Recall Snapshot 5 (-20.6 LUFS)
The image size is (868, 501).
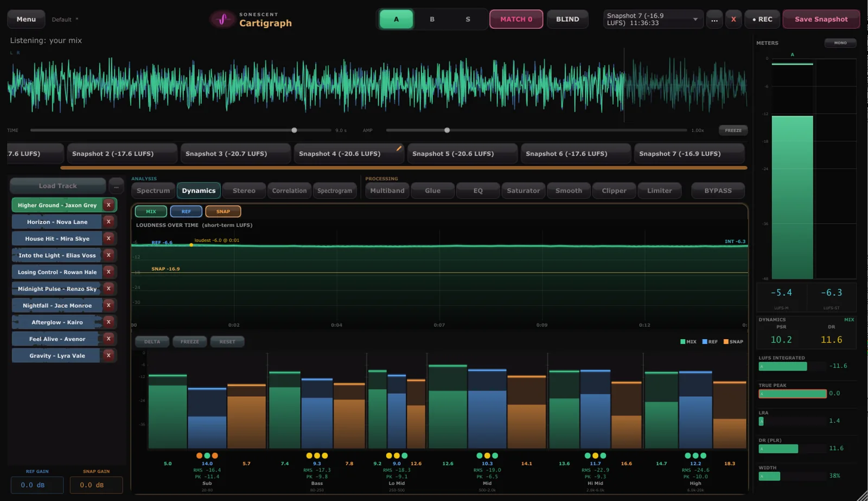(463, 154)
